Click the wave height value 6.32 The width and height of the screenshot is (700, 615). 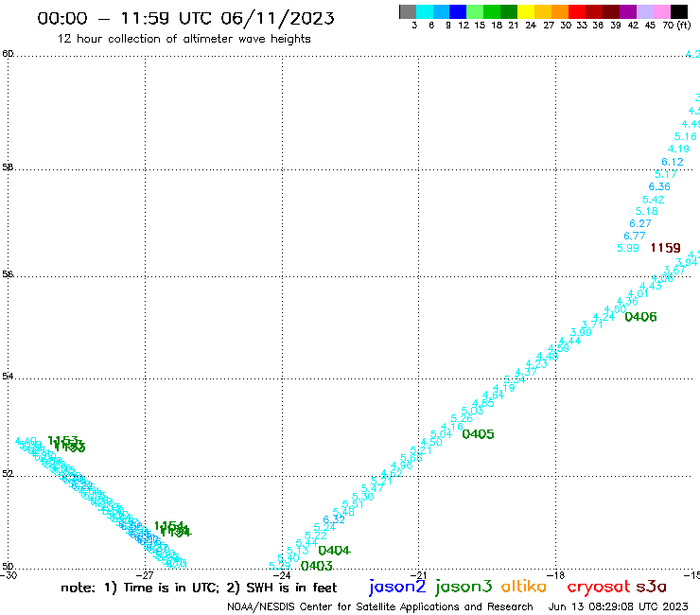pyautogui.click(x=334, y=519)
